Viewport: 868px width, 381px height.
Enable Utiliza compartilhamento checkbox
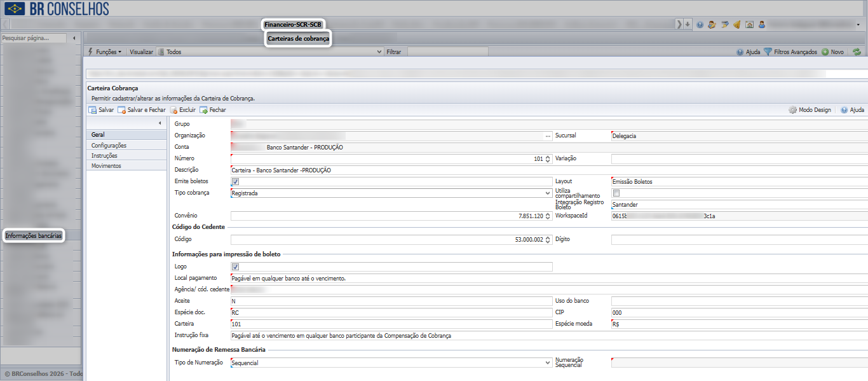pyautogui.click(x=615, y=193)
